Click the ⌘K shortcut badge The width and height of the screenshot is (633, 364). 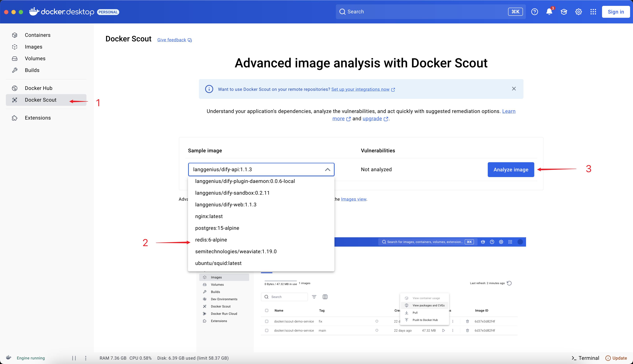point(515,12)
